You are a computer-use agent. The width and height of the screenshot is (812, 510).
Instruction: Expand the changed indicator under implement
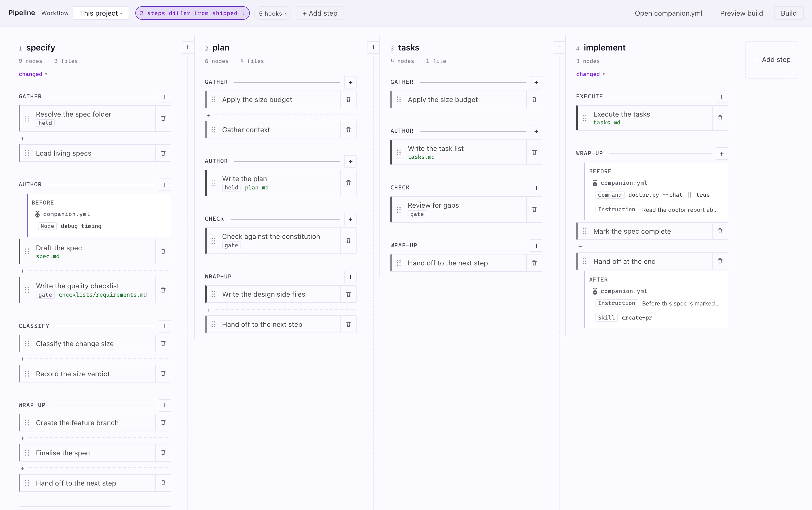[591, 74]
